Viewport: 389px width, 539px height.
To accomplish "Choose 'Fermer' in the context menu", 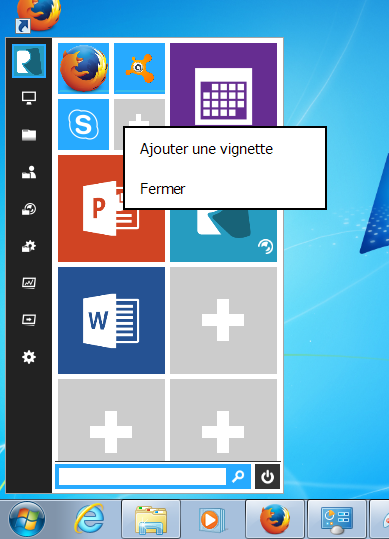I will 163,189.
